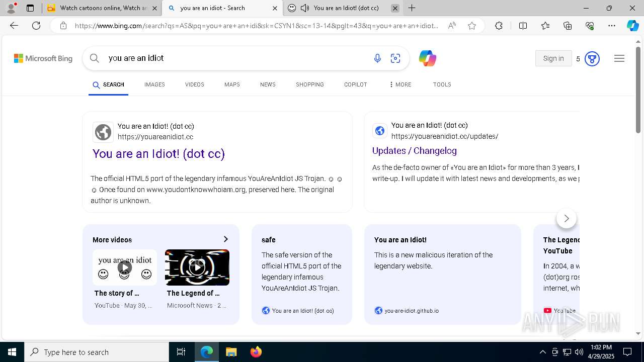Select the VIDEOS search tab
The width and height of the screenshot is (644, 362).
coord(195,84)
